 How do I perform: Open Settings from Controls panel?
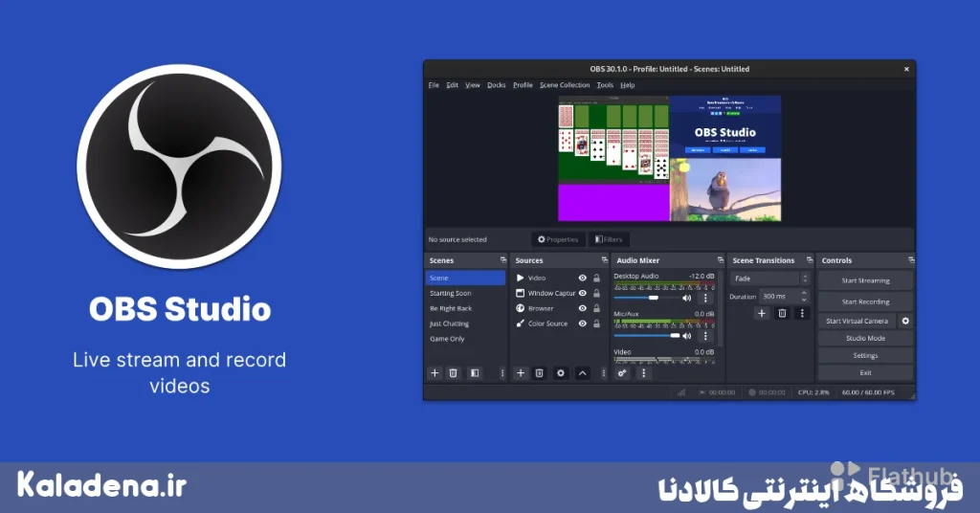click(865, 355)
